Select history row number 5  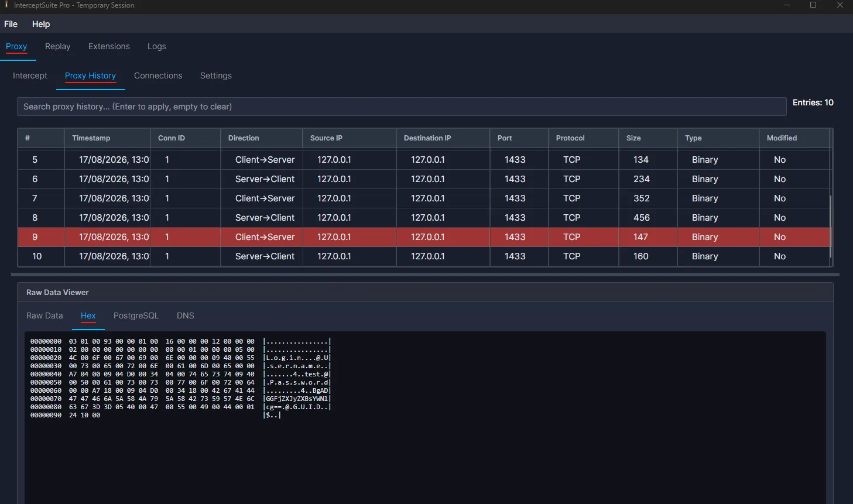click(424, 160)
